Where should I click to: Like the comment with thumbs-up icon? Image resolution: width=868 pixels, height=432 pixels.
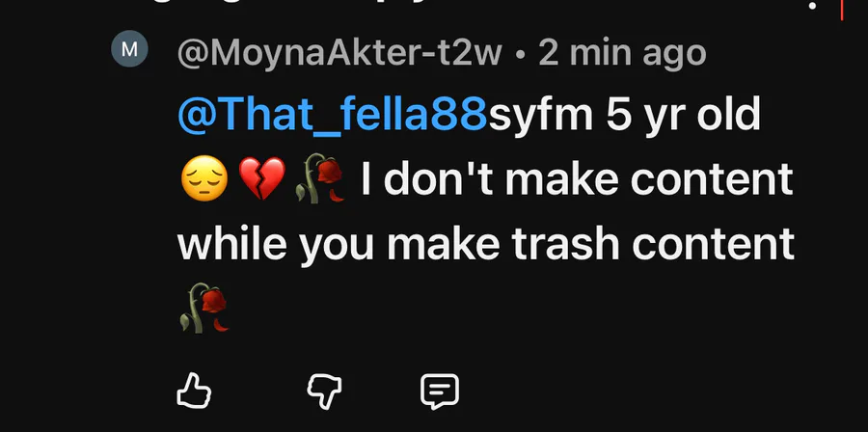(195, 391)
